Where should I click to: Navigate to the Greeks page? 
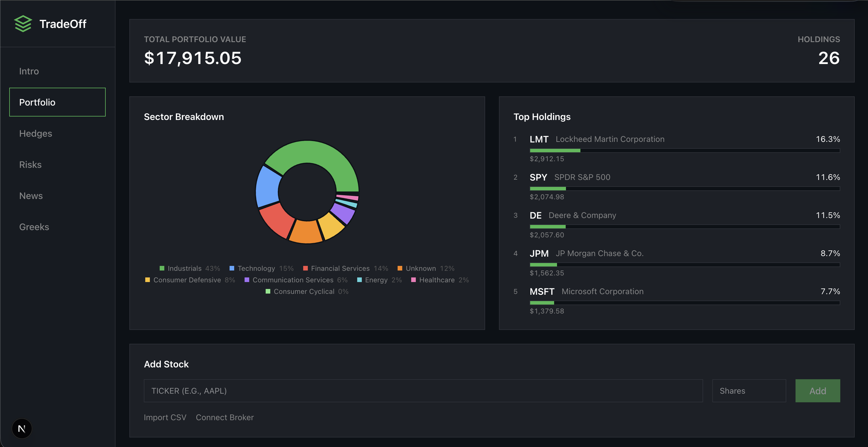click(34, 227)
